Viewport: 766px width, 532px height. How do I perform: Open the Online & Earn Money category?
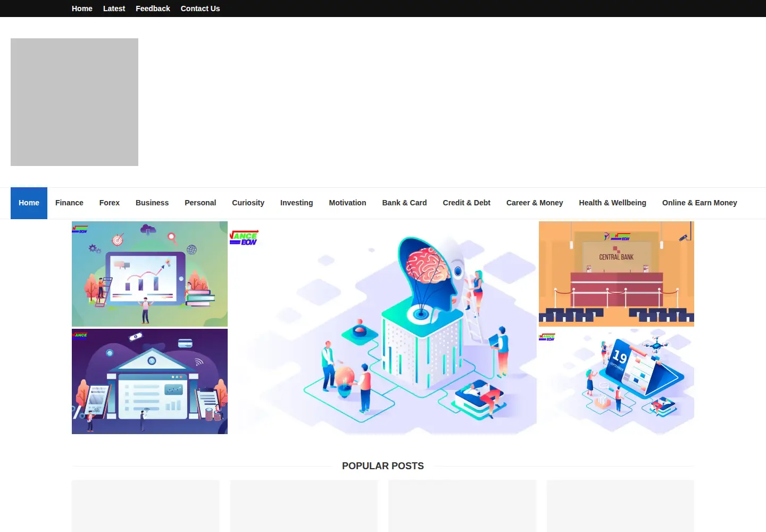(x=700, y=203)
